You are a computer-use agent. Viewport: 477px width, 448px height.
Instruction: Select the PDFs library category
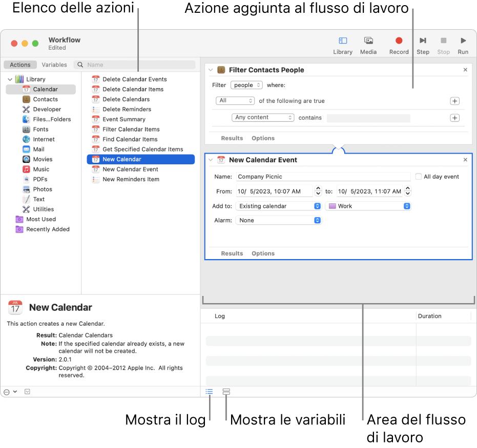(x=35, y=180)
